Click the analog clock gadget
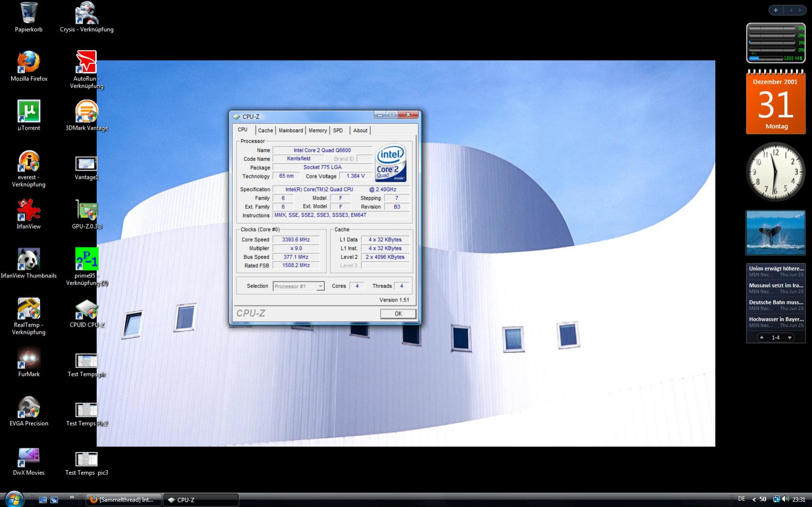Screen dimensions: 812x507 (x=776, y=172)
